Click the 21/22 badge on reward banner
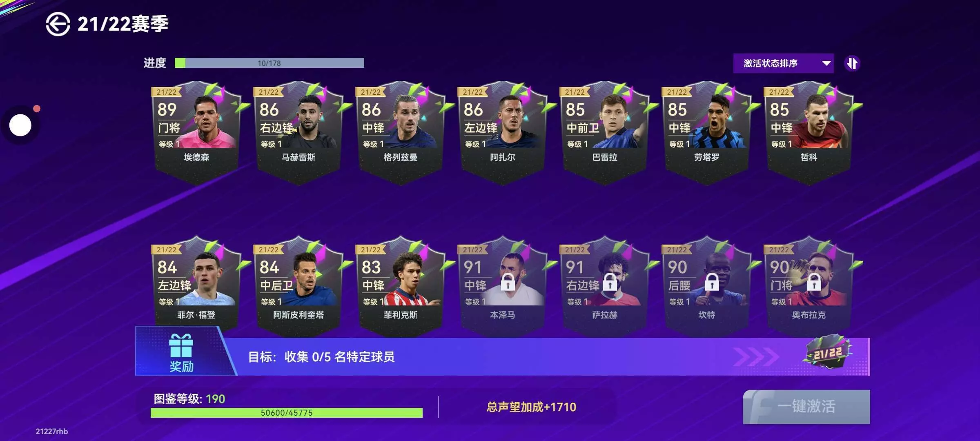Image resolution: width=980 pixels, height=441 pixels. (x=828, y=353)
